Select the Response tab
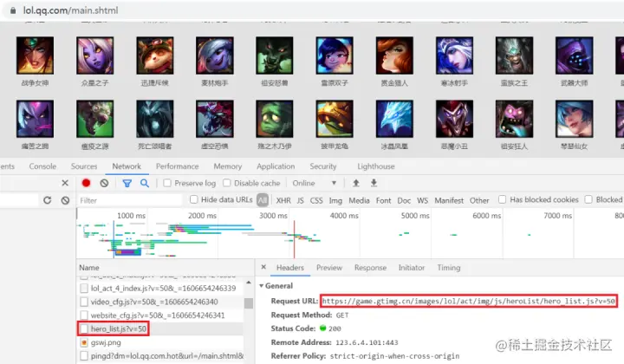Image resolution: width=624 pixels, height=364 pixels. 371,268
